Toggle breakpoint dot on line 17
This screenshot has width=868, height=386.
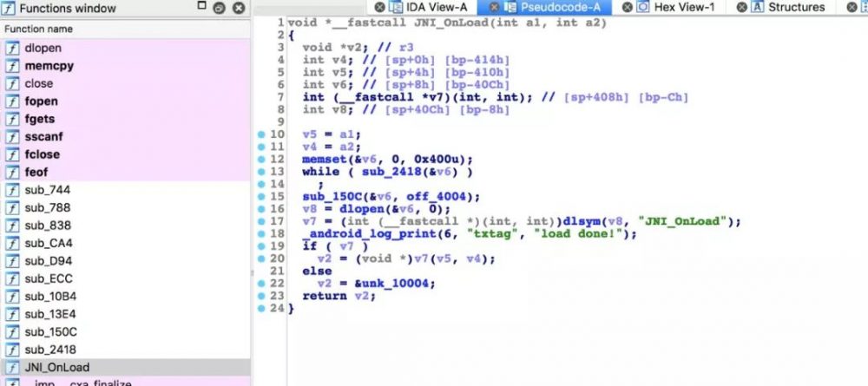pos(261,221)
